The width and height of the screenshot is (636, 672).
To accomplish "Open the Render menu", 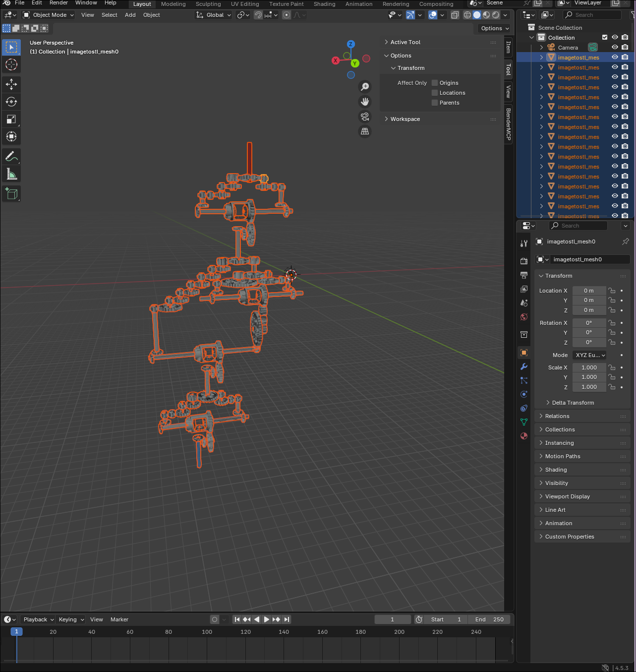I will pyautogui.click(x=58, y=3).
